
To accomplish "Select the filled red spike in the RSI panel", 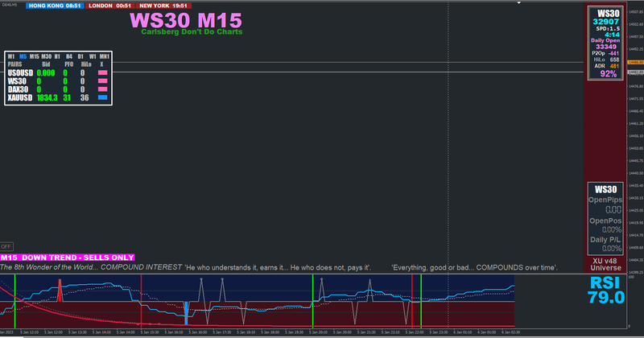I will click(60, 291).
